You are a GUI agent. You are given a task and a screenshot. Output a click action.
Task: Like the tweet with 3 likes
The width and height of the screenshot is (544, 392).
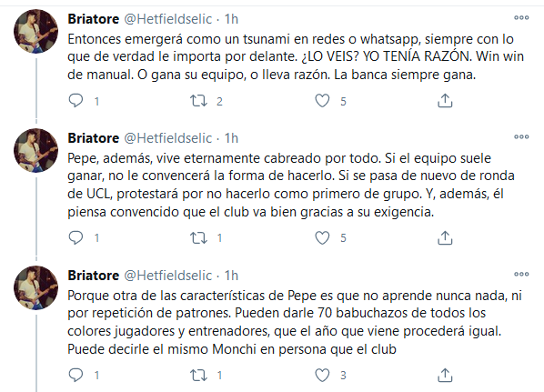(322, 375)
